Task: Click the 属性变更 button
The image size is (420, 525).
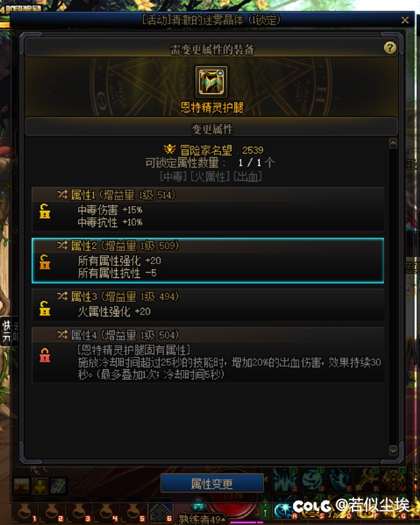Action: point(212,483)
